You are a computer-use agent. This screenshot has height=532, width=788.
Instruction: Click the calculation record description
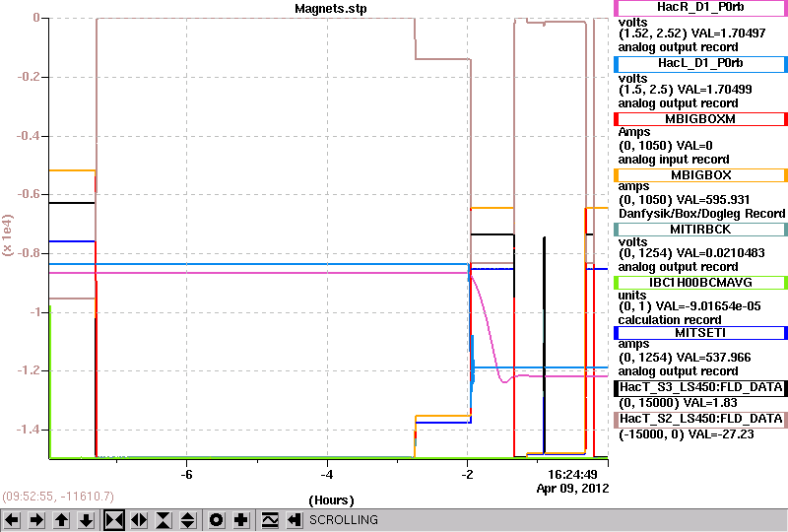tap(670, 320)
